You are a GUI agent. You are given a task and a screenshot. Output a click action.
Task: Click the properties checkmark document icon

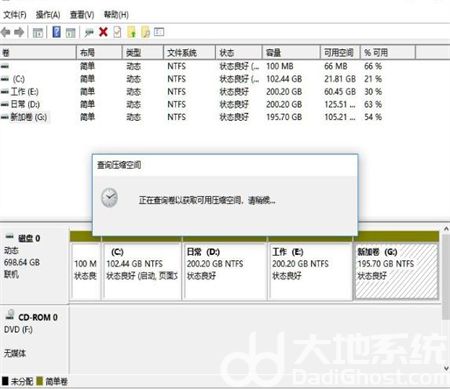[117, 32]
